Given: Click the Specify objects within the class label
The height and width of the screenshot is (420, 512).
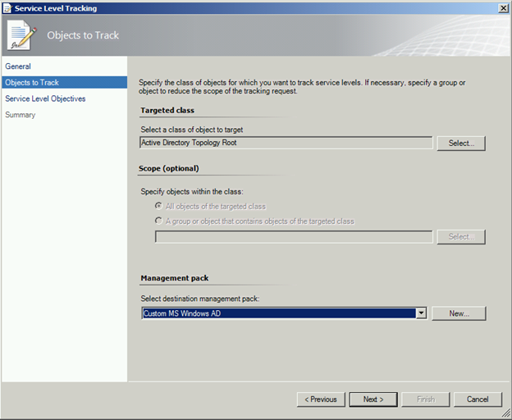Looking at the screenshot, I should (x=192, y=192).
